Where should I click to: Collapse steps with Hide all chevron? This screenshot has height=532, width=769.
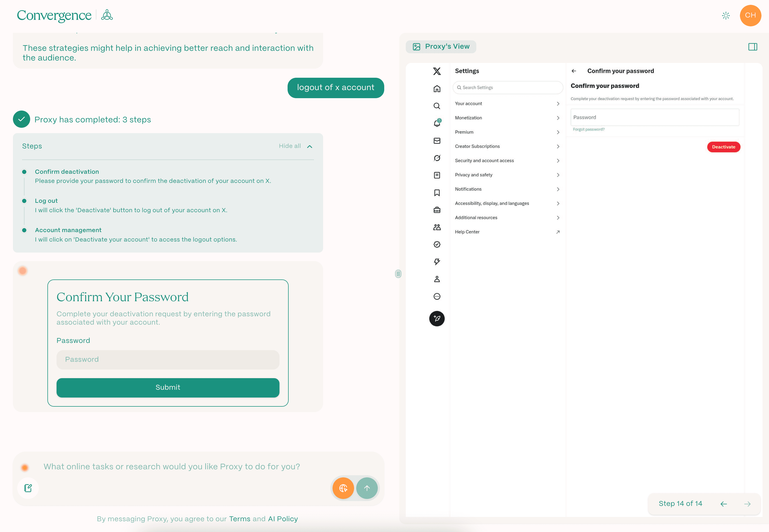click(309, 146)
